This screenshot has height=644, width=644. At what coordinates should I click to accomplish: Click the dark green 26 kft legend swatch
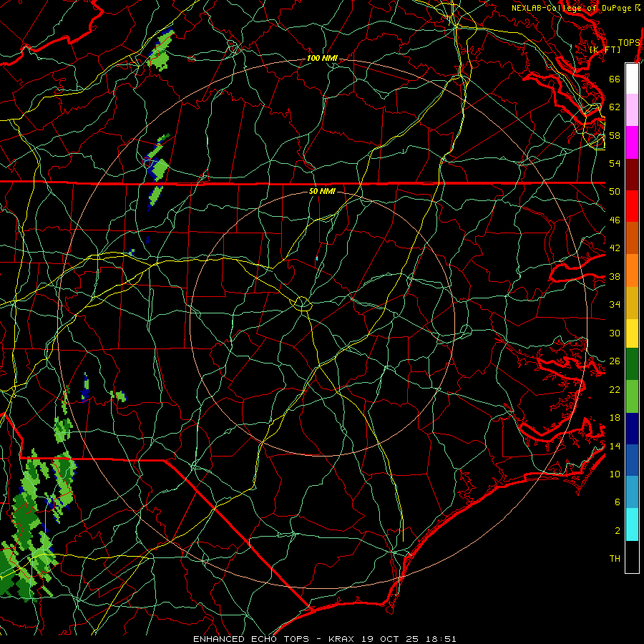click(x=632, y=364)
